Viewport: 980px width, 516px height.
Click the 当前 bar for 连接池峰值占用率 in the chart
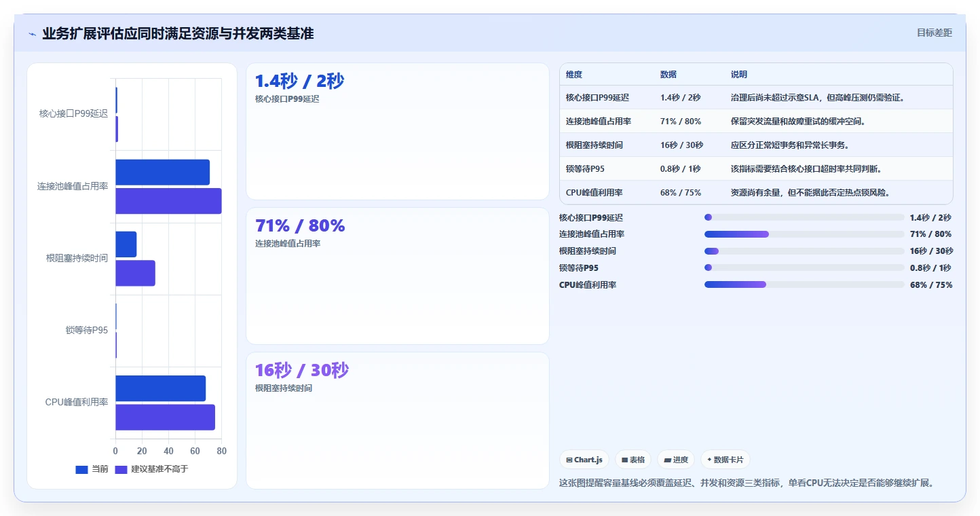click(162, 172)
